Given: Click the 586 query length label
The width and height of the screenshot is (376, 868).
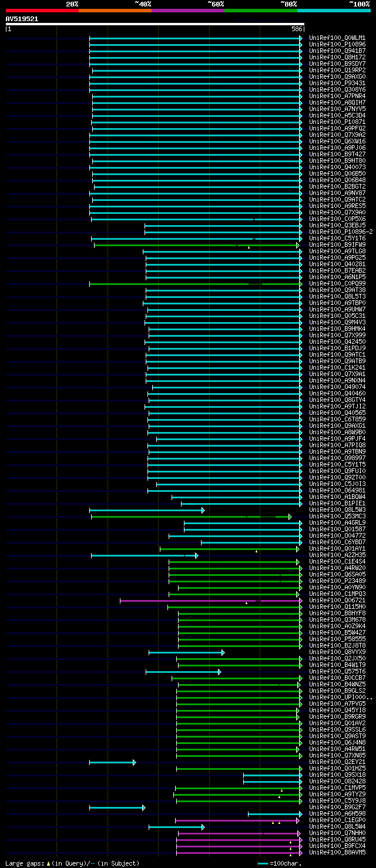Looking at the screenshot, I should pyautogui.click(x=297, y=29).
